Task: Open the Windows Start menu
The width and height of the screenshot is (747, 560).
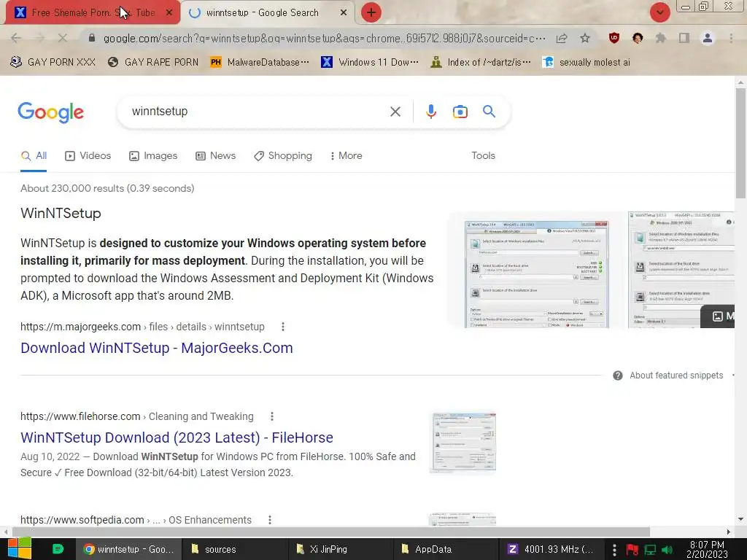Action: click(x=19, y=548)
